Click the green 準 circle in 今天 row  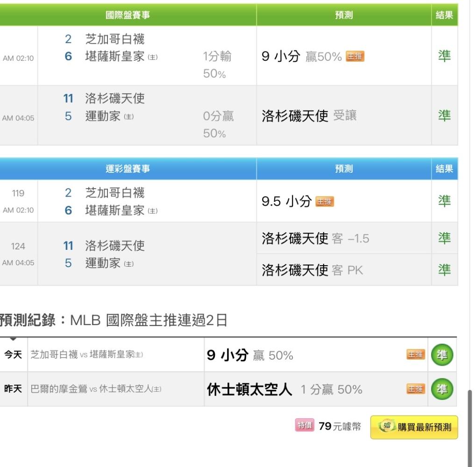click(442, 355)
